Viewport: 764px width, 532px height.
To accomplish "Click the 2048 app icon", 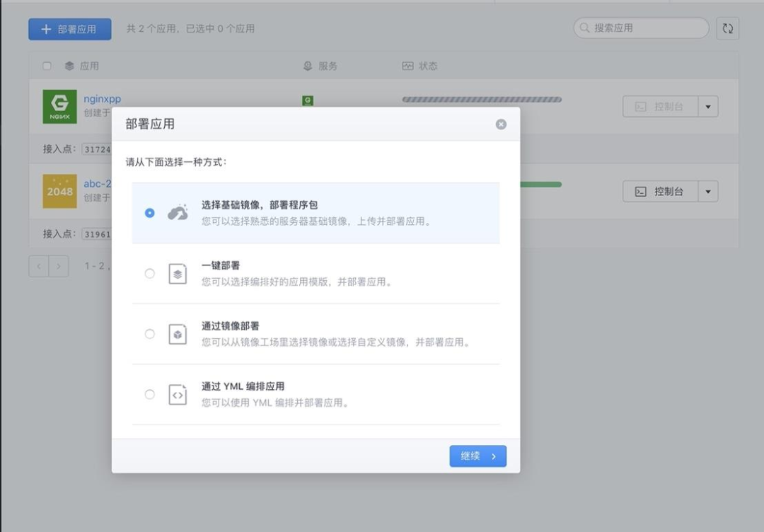I will click(x=59, y=191).
